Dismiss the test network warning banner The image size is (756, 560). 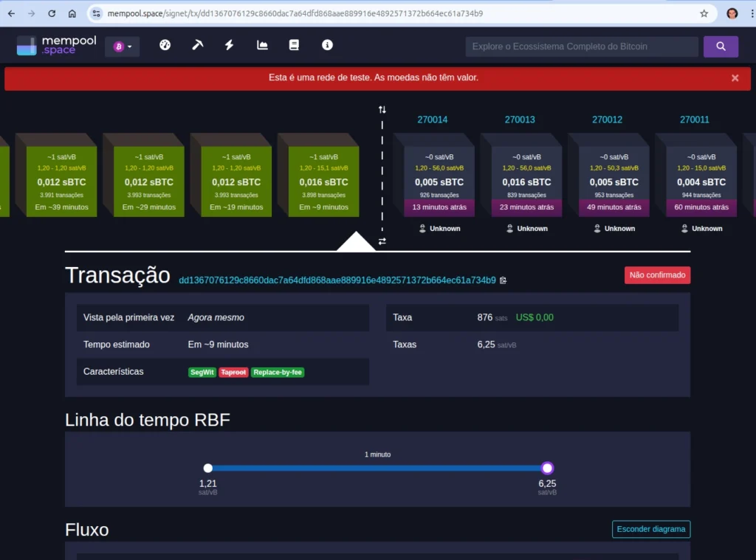(735, 77)
